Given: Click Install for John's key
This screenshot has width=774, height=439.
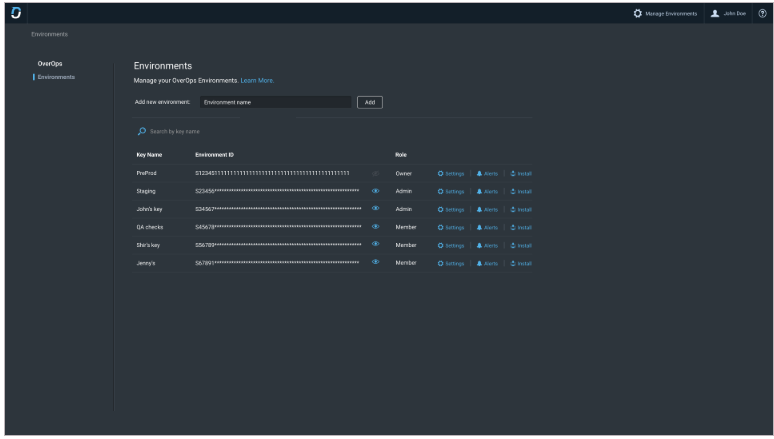Looking at the screenshot, I should [521, 210].
